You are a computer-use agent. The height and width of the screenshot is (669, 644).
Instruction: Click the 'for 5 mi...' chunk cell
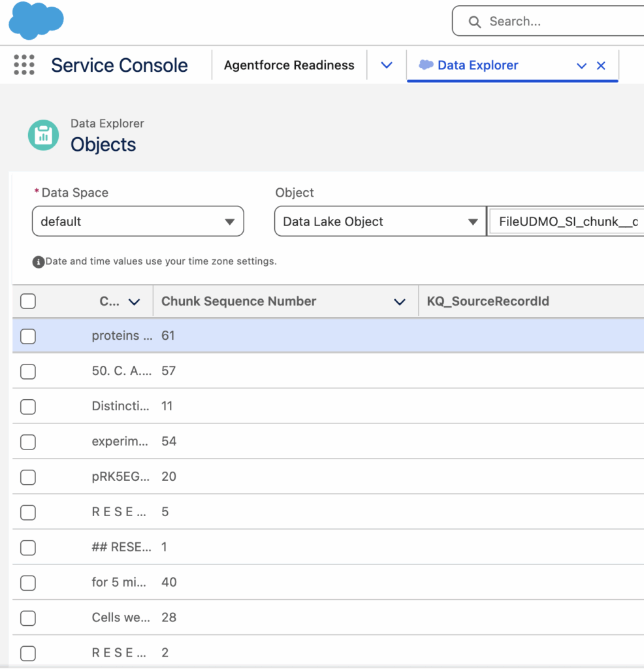[119, 582]
